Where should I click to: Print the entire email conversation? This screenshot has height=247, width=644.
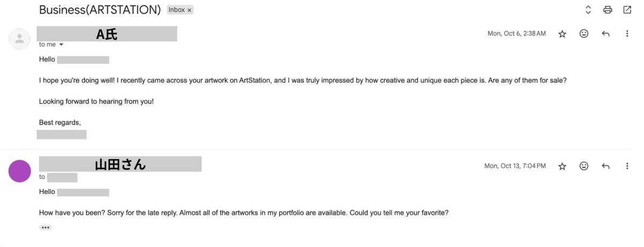coord(608,10)
